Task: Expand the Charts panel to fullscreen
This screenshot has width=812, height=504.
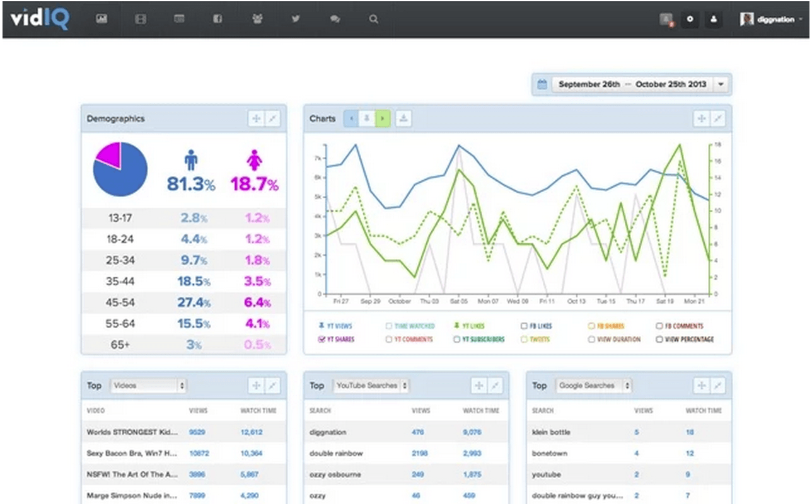Action: [717, 118]
